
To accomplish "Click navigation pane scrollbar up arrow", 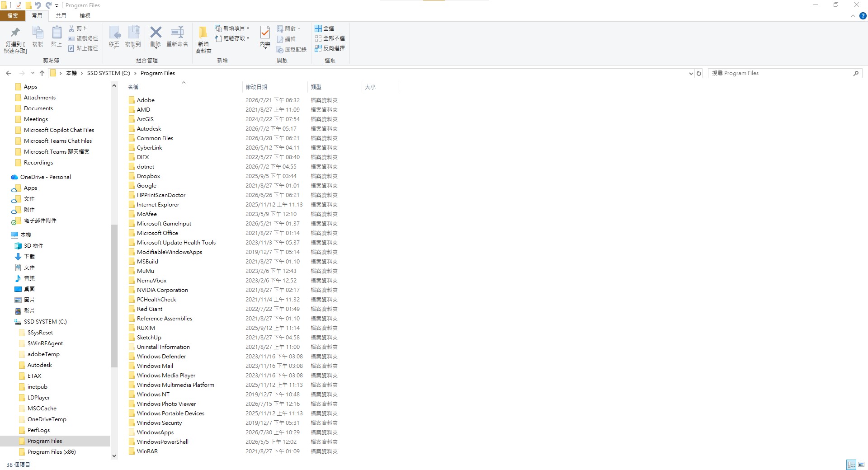I will pyautogui.click(x=114, y=86).
